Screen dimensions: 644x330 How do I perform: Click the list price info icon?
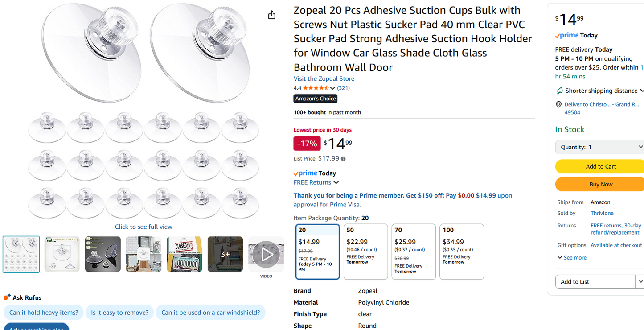point(343,159)
